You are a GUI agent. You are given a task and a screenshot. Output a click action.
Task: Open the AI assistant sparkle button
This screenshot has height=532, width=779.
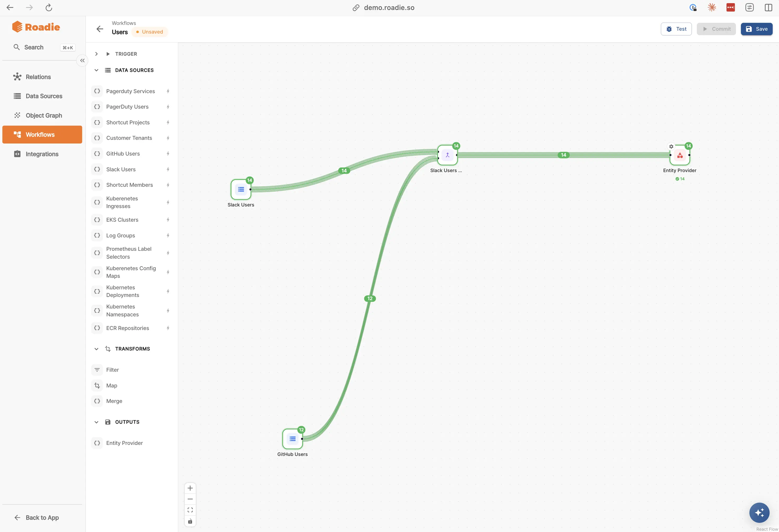[759, 513]
